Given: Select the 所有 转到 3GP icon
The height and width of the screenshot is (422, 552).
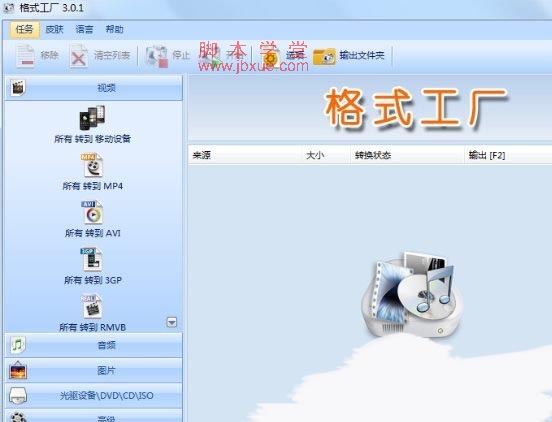Looking at the screenshot, I should pos(92,259).
